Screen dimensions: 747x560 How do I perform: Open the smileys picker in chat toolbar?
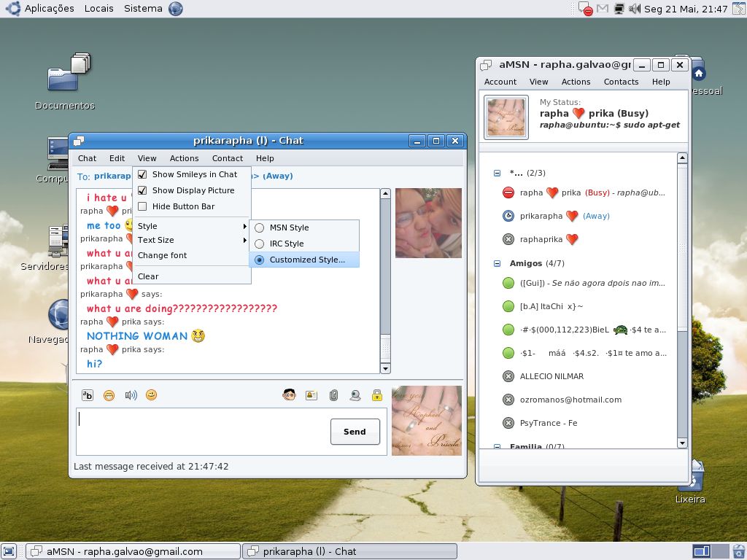click(109, 395)
